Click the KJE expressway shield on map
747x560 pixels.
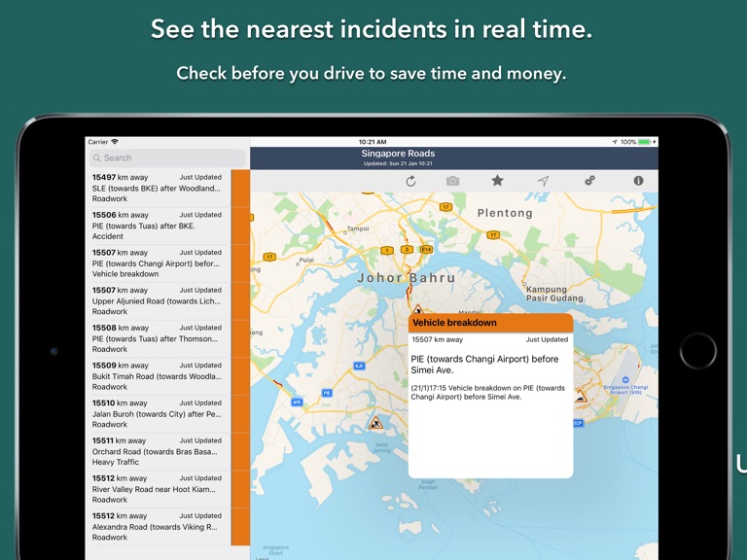tap(359, 366)
